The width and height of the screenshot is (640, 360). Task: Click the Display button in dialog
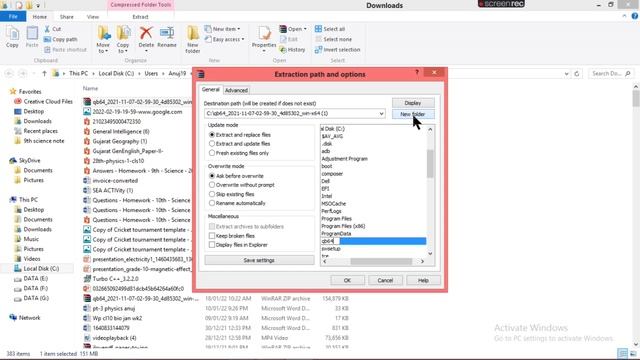point(413,103)
